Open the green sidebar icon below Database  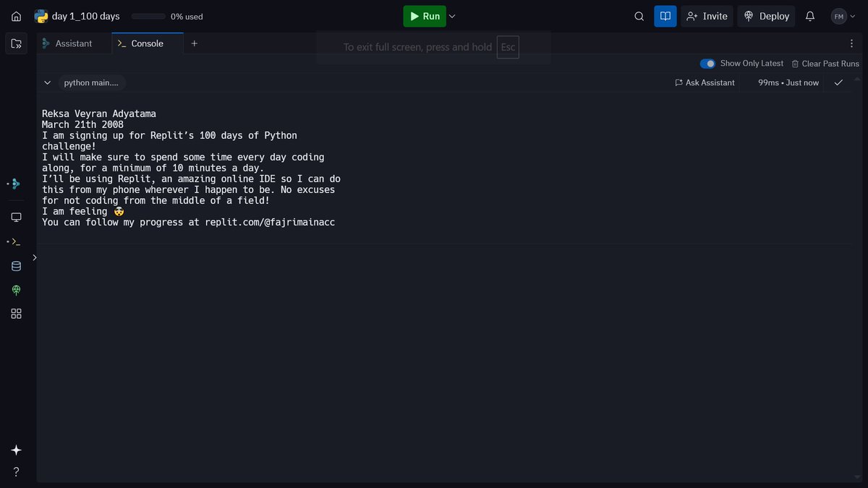(x=16, y=290)
